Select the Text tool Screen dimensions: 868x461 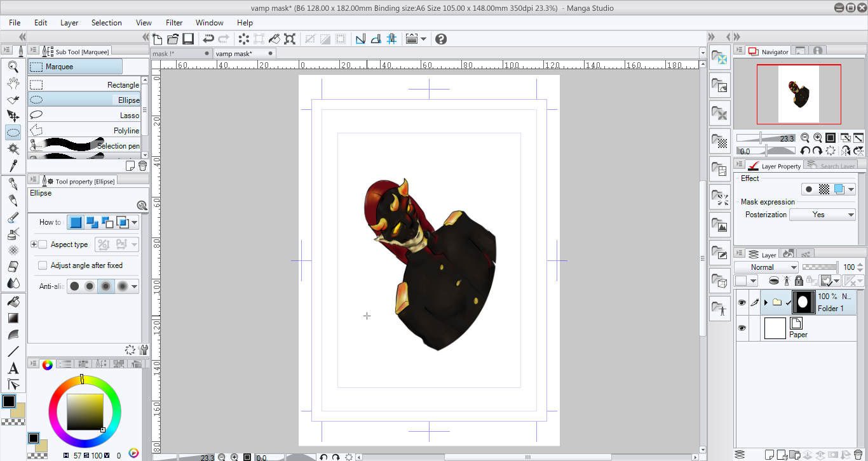click(x=13, y=368)
